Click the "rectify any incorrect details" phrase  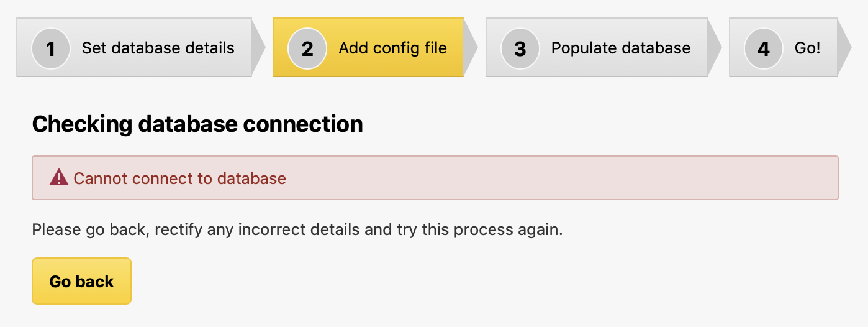point(256,230)
